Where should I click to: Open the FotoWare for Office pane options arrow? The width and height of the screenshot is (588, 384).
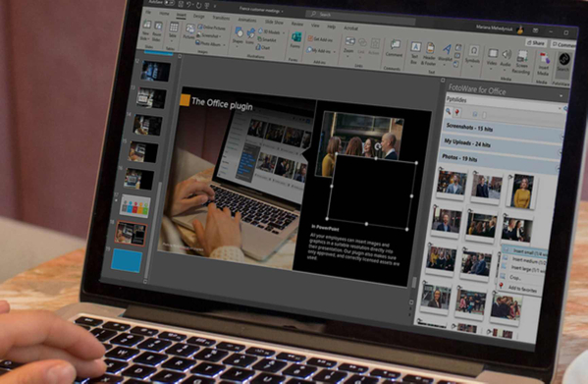click(x=561, y=96)
